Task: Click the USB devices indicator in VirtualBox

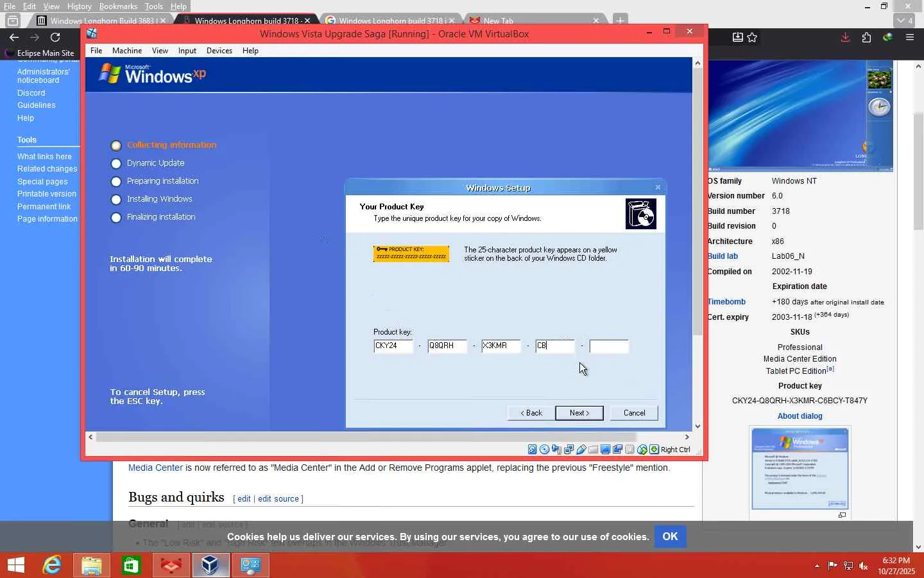Action: (x=581, y=450)
